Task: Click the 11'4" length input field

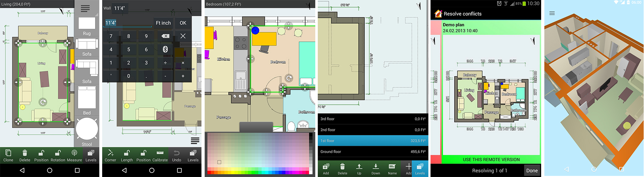Action: (x=128, y=23)
